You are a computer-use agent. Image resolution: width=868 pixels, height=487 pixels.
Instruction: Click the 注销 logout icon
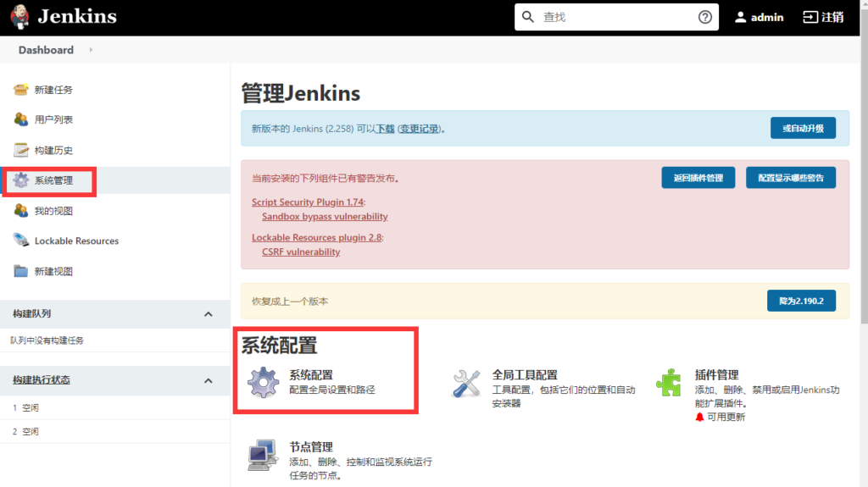(x=810, y=17)
